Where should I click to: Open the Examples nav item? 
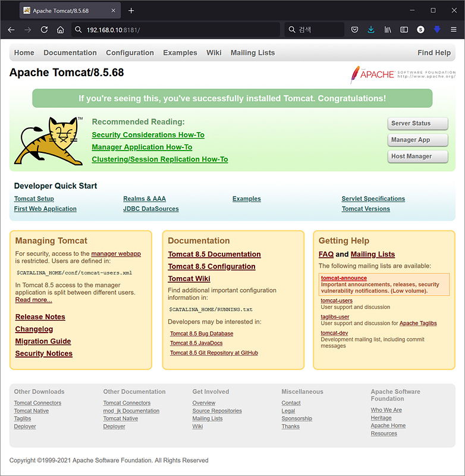pos(180,53)
